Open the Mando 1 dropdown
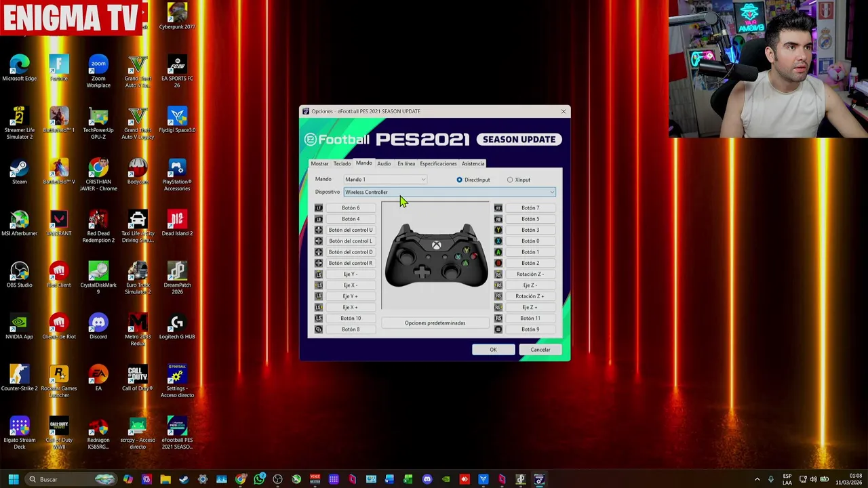 pyautogui.click(x=385, y=180)
